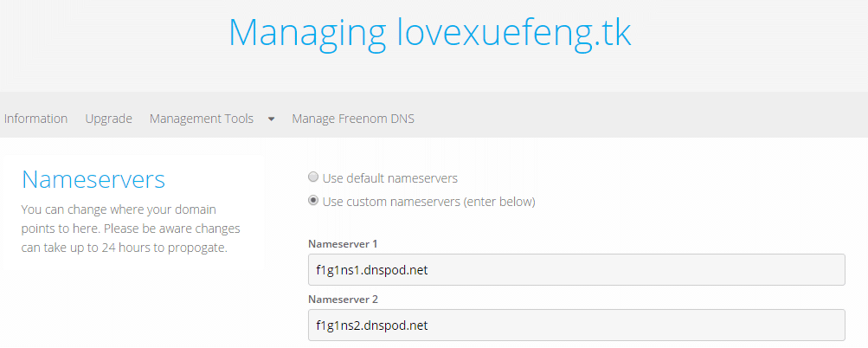Click the 'Nameserver 2' field label
868x348 pixels.
(x=343, y=300)
